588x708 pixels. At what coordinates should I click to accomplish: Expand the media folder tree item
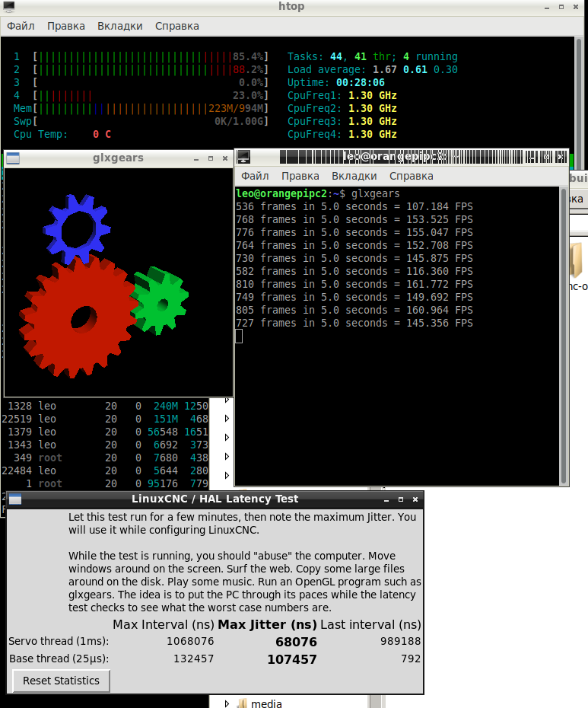pos(227,703)
